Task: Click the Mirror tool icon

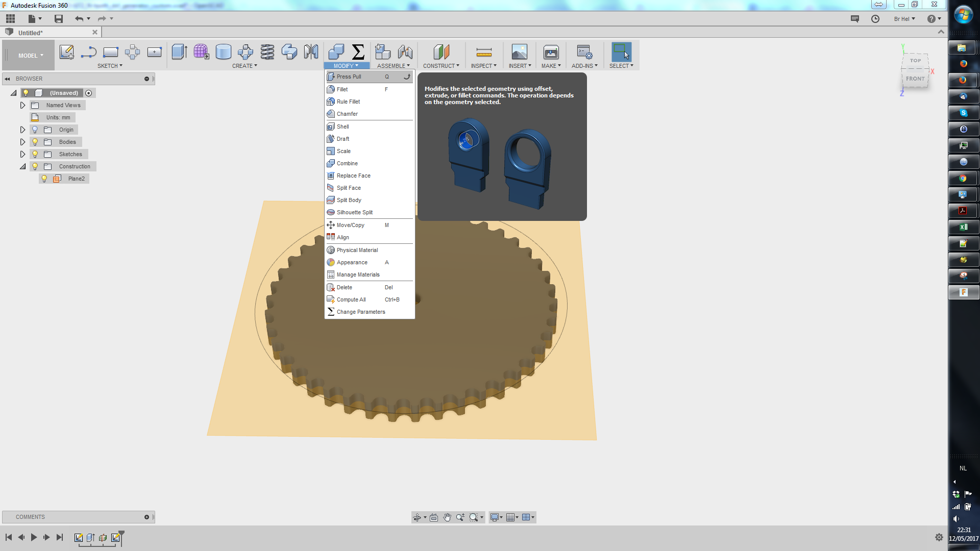Action: coord(311,52)
